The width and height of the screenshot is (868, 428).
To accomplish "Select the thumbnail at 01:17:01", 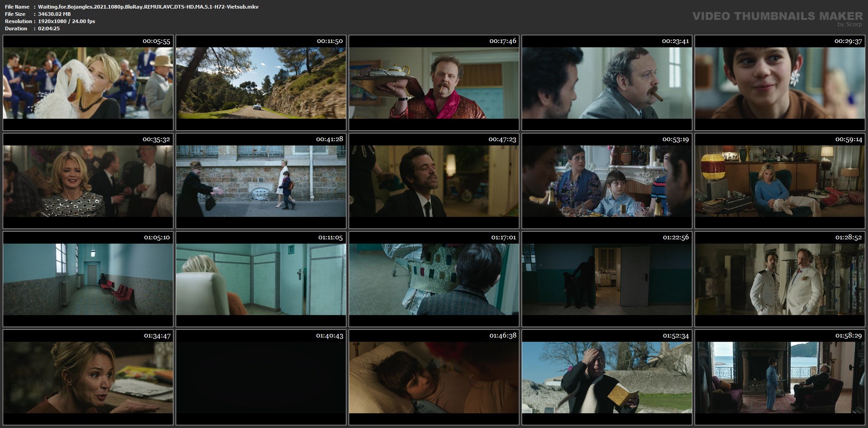I will point(434,279).
